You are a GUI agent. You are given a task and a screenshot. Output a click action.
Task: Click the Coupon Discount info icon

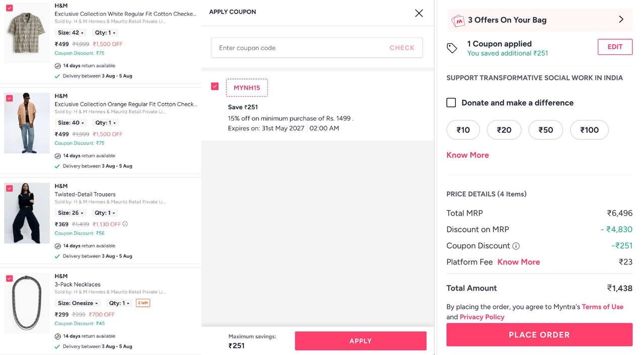click(516, 246)
